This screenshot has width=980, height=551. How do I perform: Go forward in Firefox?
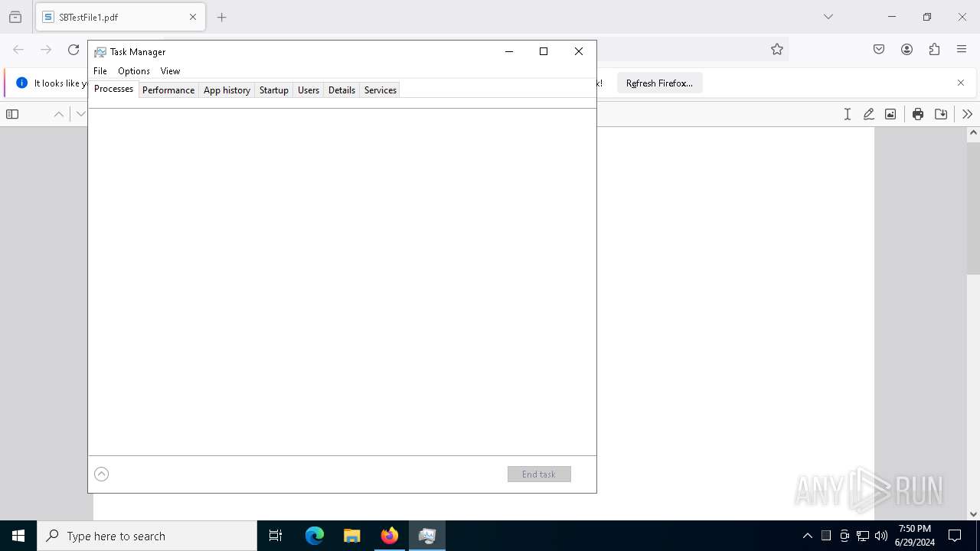tap(46, 50)
